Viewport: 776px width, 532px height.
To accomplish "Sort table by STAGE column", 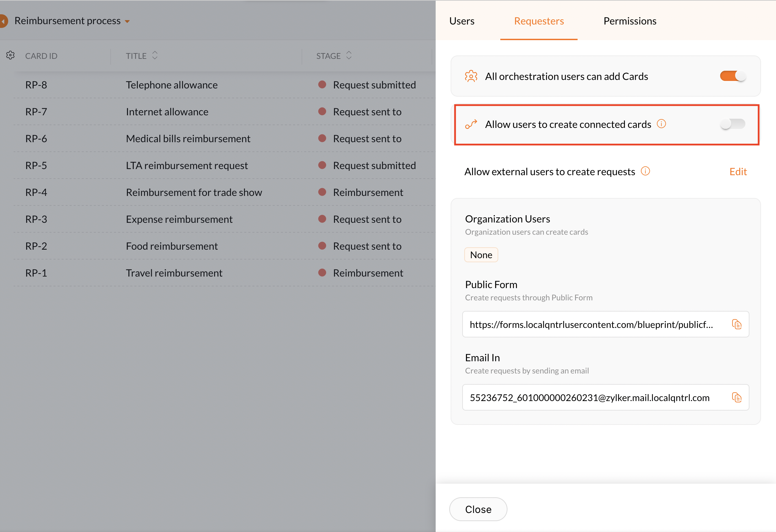I will (349, 55).
